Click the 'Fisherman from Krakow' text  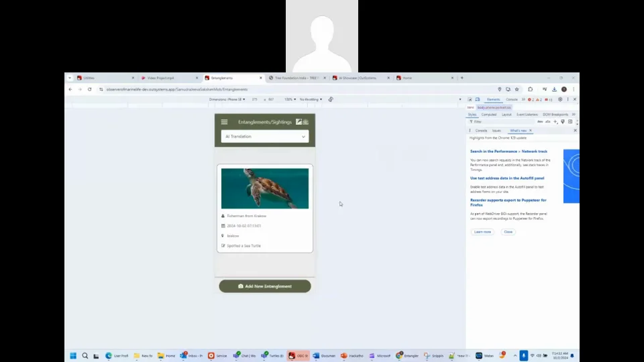(246, 216)
